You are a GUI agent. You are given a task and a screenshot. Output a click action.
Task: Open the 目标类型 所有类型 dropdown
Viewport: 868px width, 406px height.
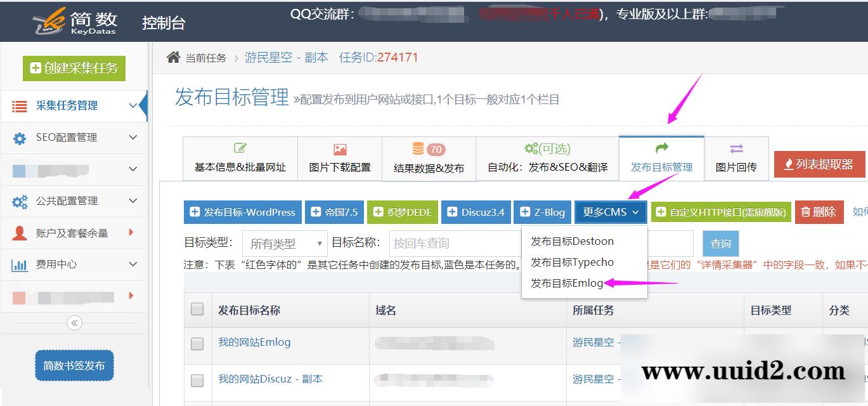(285, 243)
